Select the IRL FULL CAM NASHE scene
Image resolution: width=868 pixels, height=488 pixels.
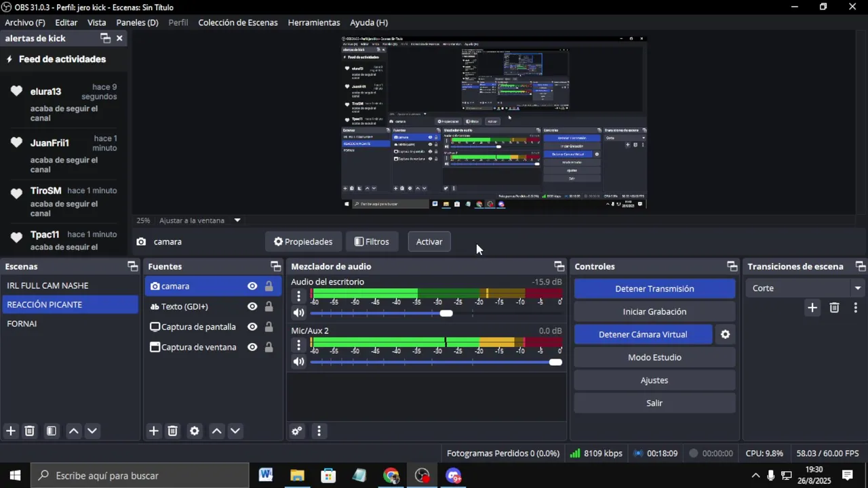pos(70,286)
